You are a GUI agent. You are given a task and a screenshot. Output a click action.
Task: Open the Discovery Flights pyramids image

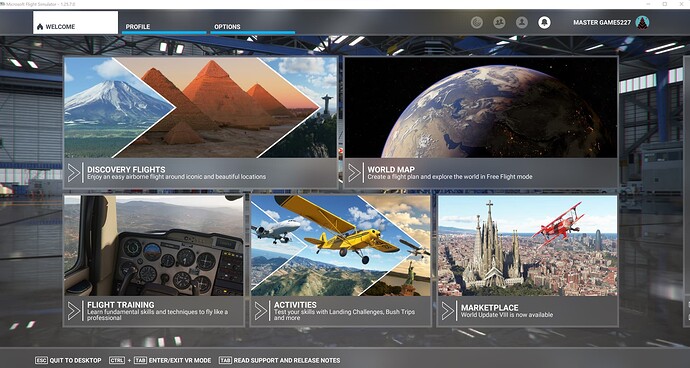(200, 107)
